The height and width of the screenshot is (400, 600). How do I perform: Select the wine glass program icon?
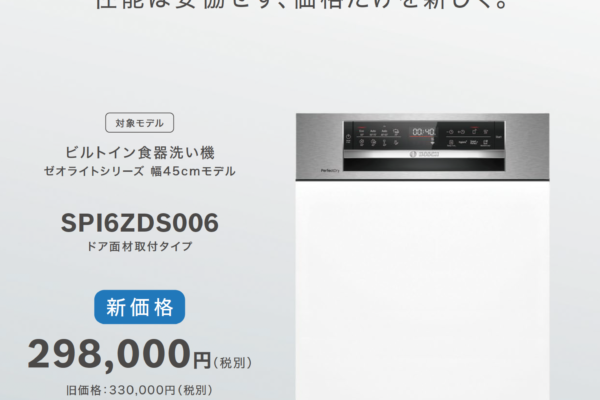pos(384,142)
